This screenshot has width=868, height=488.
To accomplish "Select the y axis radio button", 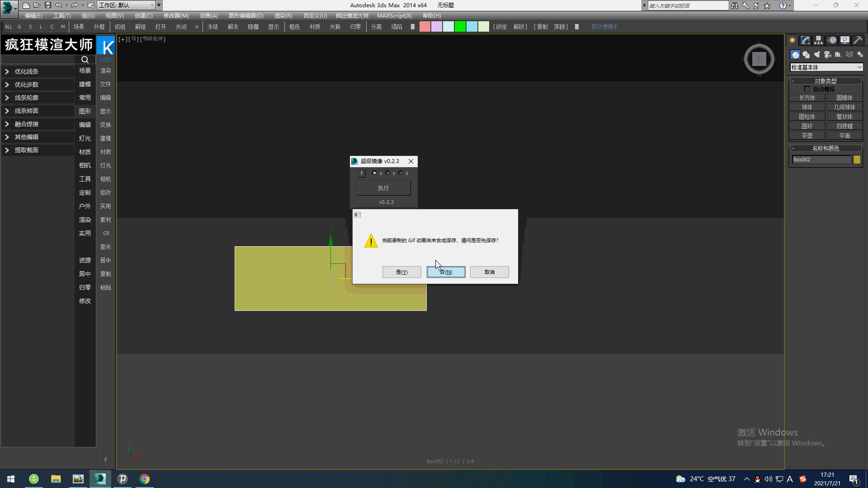I will coord(388,173).
